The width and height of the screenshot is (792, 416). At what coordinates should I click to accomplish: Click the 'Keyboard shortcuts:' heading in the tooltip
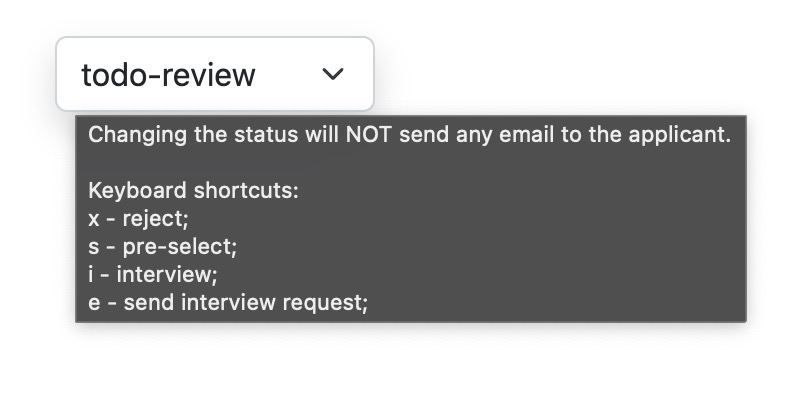pos(193,190)
